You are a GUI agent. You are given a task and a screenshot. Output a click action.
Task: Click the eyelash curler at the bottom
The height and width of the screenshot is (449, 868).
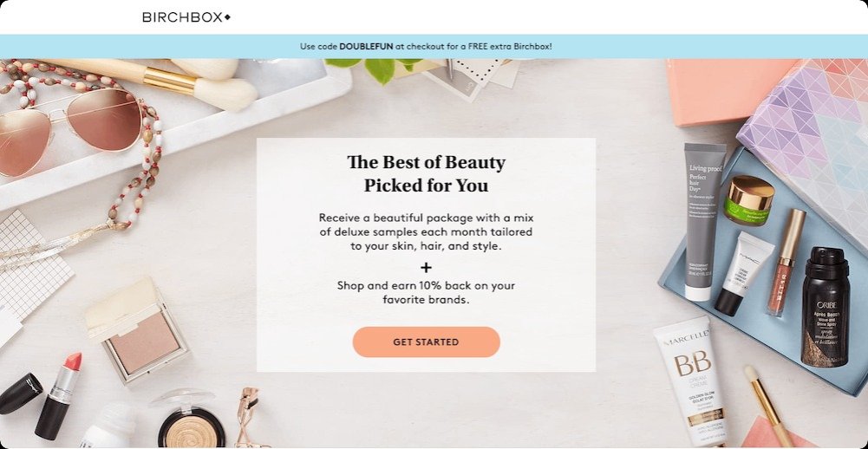[x=251, y=419]
